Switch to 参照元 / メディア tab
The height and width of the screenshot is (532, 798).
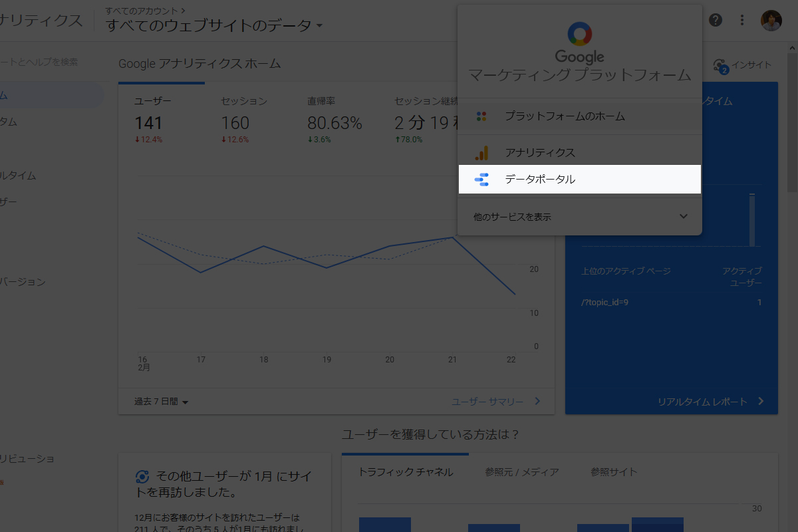pos(522,472)
